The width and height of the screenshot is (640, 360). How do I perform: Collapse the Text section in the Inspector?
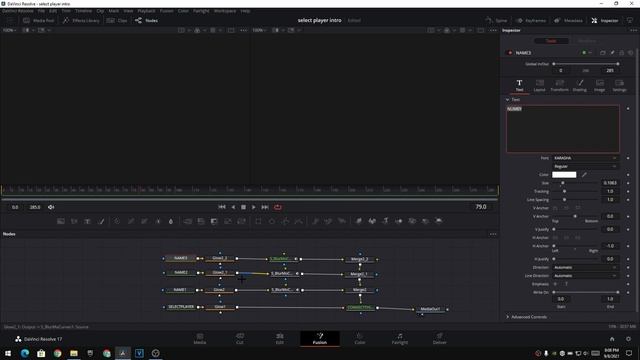click(x=507, y=100)
